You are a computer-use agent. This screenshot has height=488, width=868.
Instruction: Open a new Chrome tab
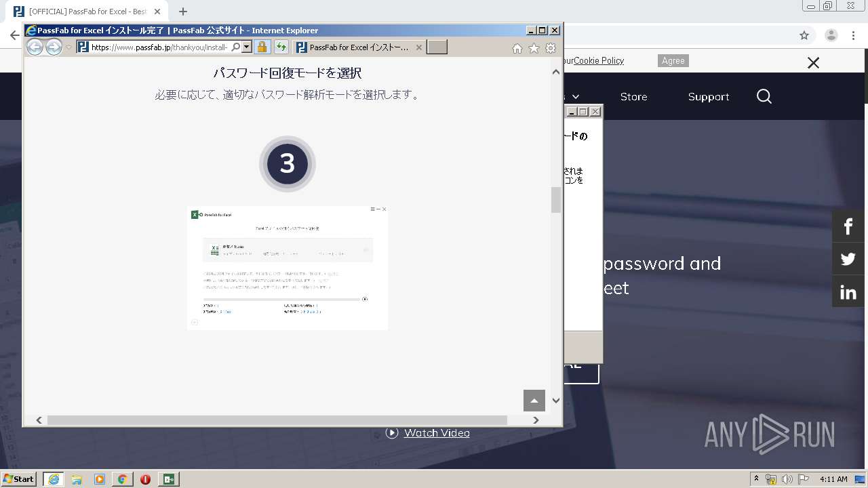pyautogui.click(x=183, y=12)
